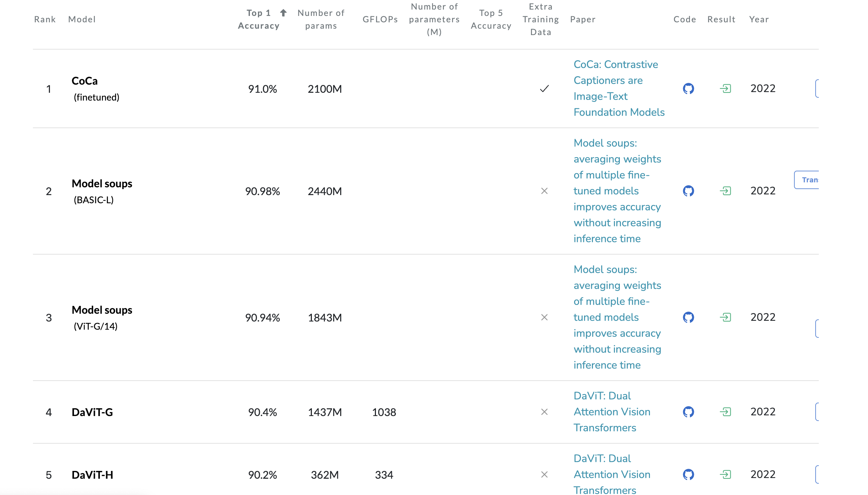Screen dimensions: 868x495
Task: Sort by Number of params column header
Action: (321, 19)
